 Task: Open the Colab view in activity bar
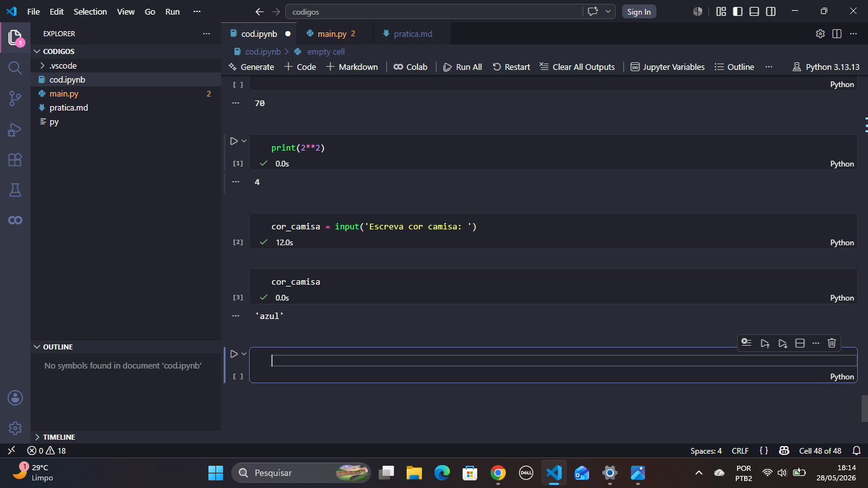click(x=15, y=220)
